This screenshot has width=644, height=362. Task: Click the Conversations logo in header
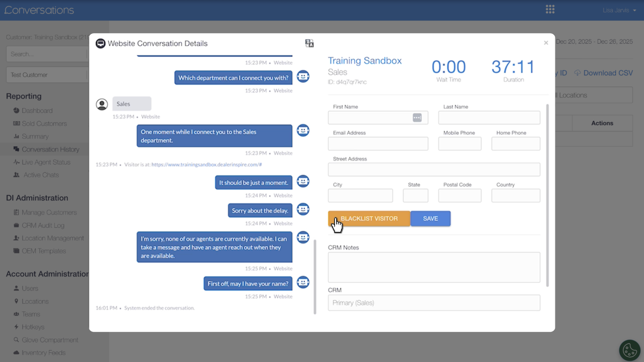pos(39,10)
